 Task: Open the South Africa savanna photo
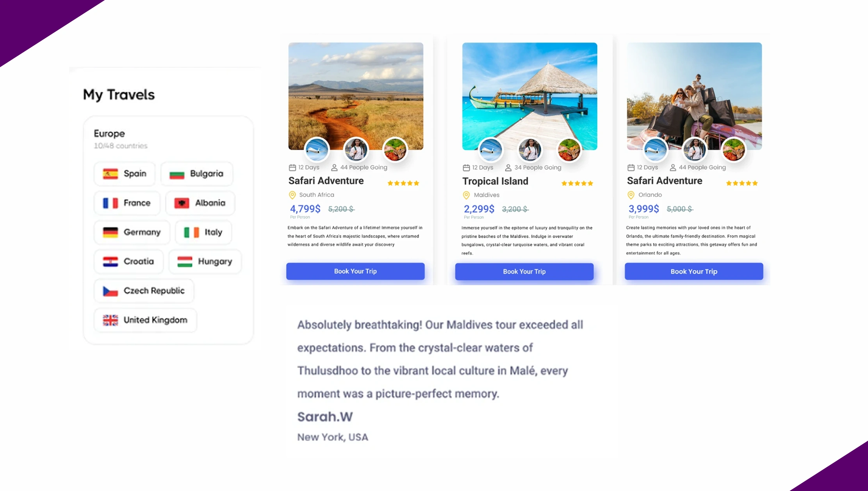356,90
